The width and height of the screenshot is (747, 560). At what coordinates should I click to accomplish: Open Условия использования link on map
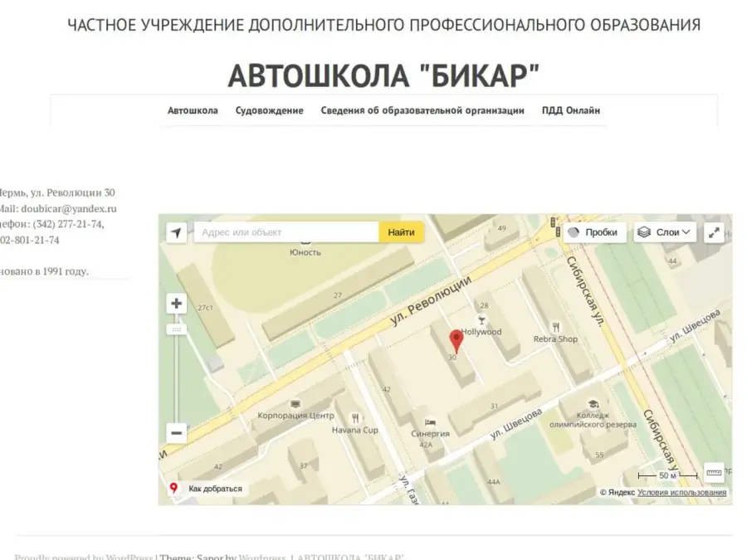[x=681, y=493]
